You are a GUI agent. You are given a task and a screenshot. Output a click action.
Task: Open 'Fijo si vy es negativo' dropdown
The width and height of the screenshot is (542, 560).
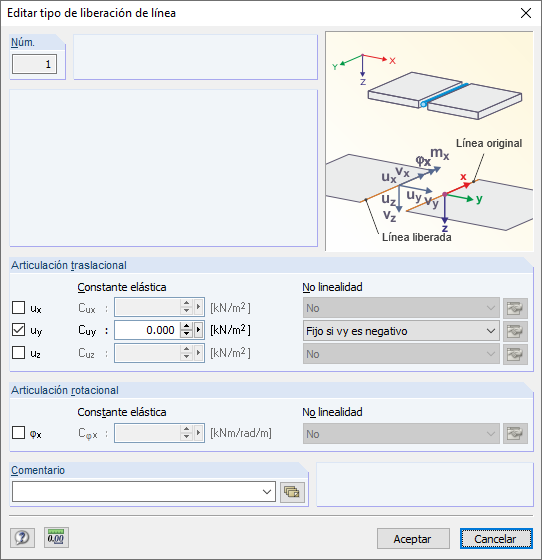coord(401,331)
